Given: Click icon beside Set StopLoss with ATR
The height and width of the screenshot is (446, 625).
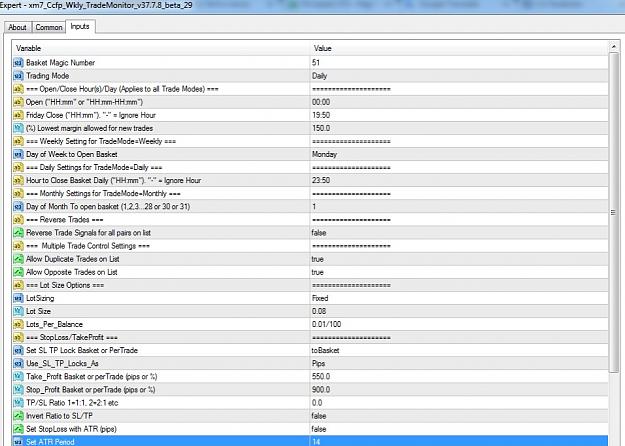Looking at the screenshot, I should click(x=18, y=429).
